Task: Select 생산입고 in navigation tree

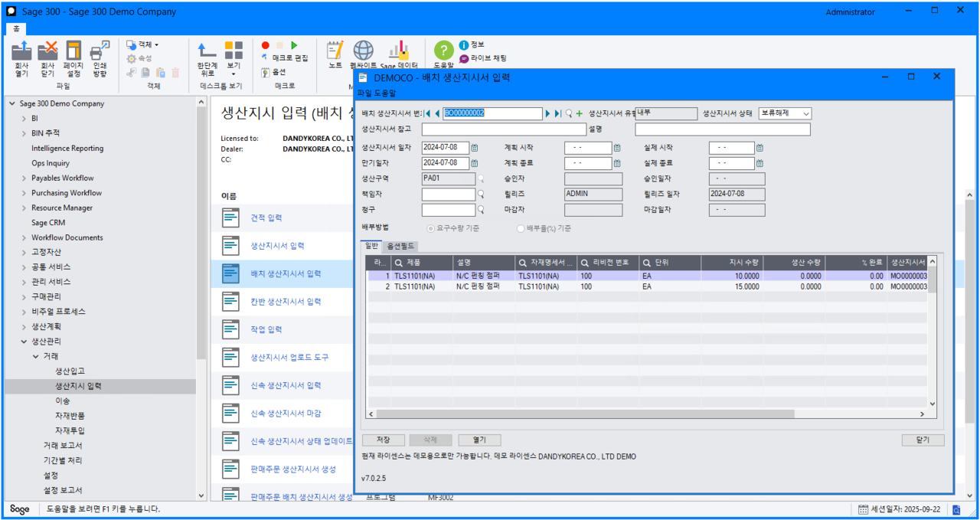Action: [x=70, y=371]
